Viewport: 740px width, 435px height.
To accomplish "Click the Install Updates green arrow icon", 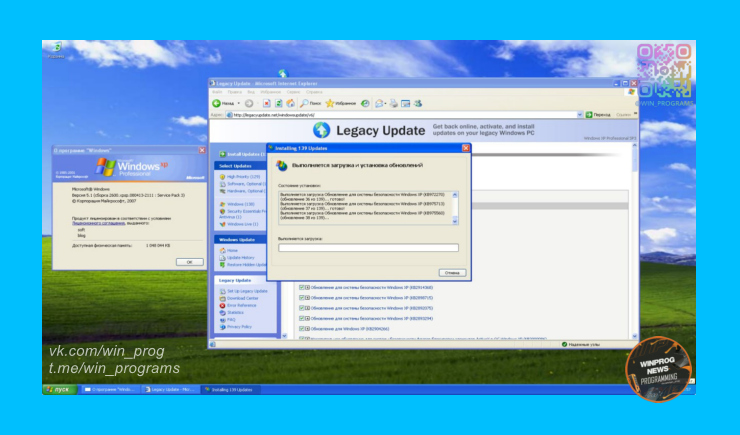I will (222, 154).
